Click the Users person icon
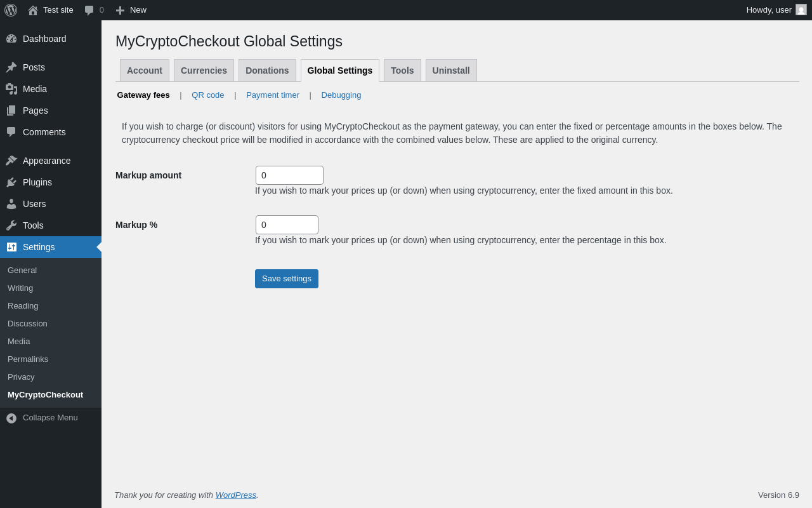Image resolution: width=812 pixels, height=508 pixels. click(x=11, y=204)
